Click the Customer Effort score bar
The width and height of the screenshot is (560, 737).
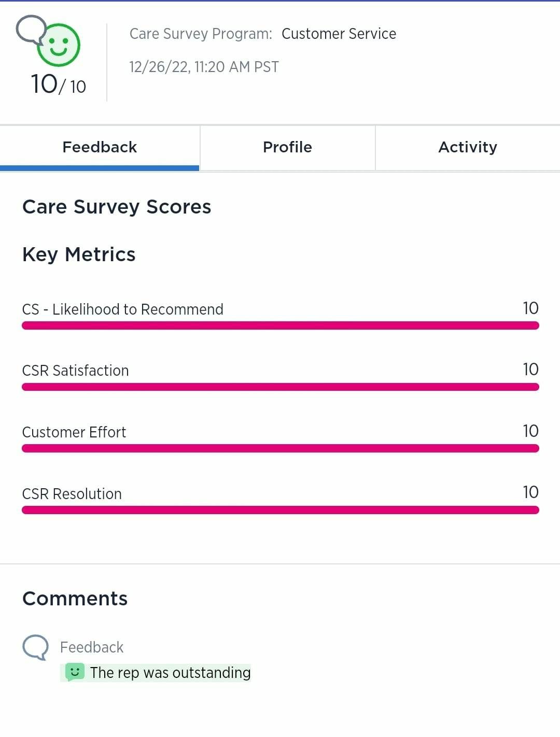coord(280,448)
